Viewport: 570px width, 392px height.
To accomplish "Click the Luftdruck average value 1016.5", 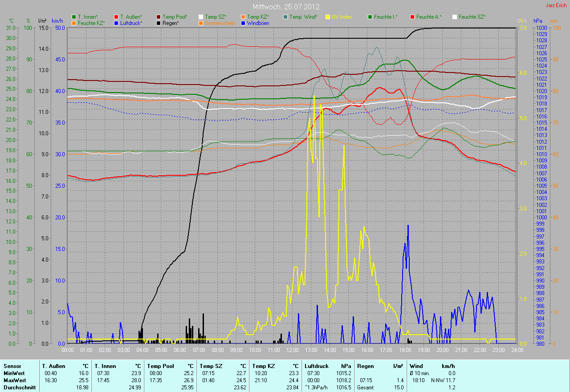I will [x=343, y=388].
